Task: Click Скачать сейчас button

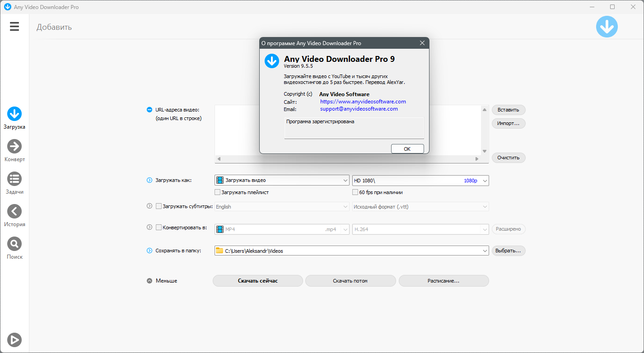Action: pyautogui.click(x=258, y=281)
